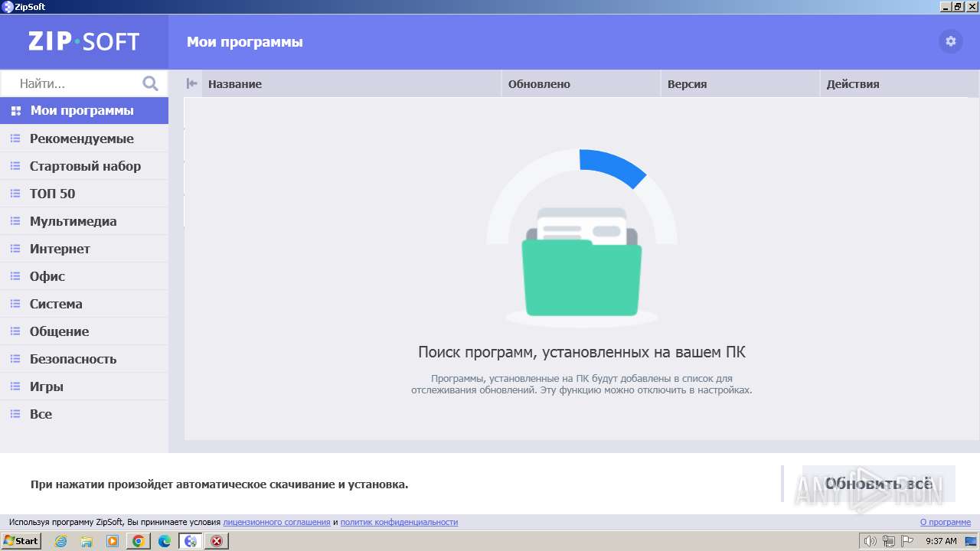Launch Google Chrome from taskbar
This screenshot has height=551, width=980.
[139, 541]
